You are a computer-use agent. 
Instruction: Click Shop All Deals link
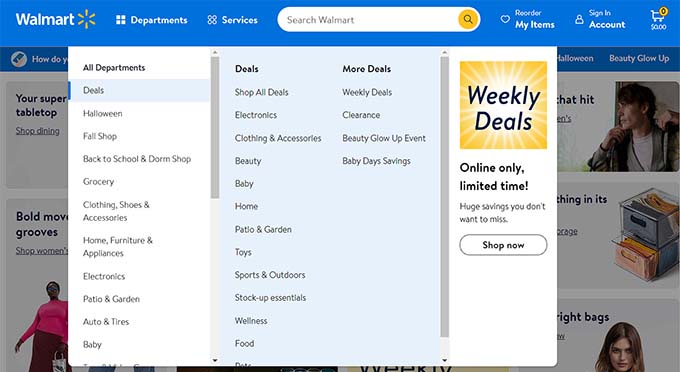[x=262, y=92]
